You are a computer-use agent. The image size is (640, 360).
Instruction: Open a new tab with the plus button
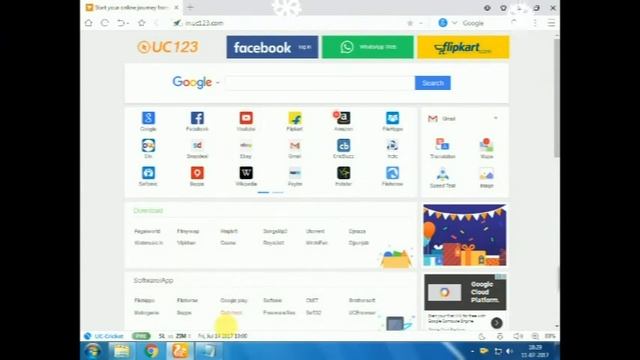click(190, 7)
